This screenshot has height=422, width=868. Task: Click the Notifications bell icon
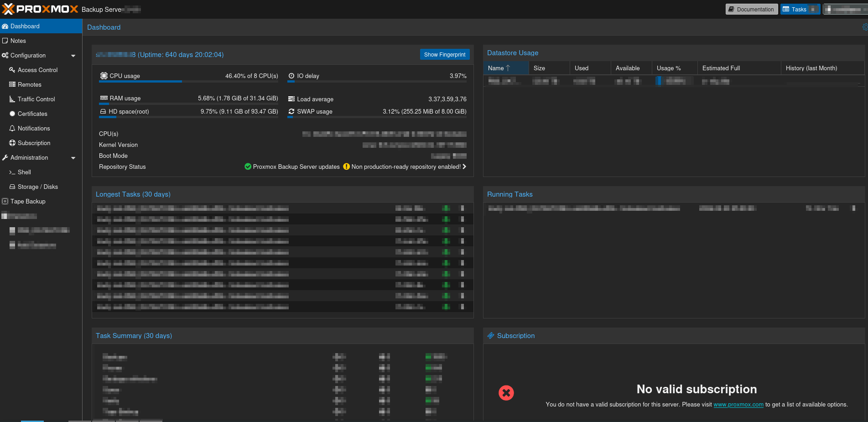[12, 128]
